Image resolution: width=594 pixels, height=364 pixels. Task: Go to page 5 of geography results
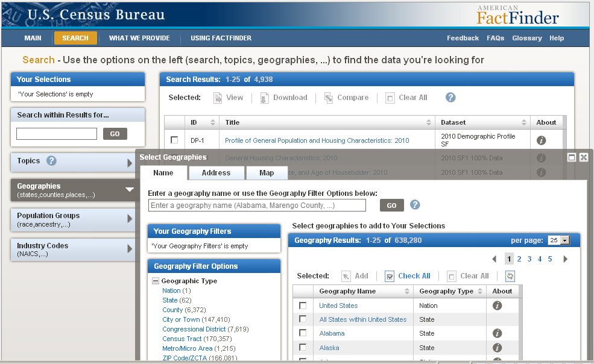(x=550, y=259)
